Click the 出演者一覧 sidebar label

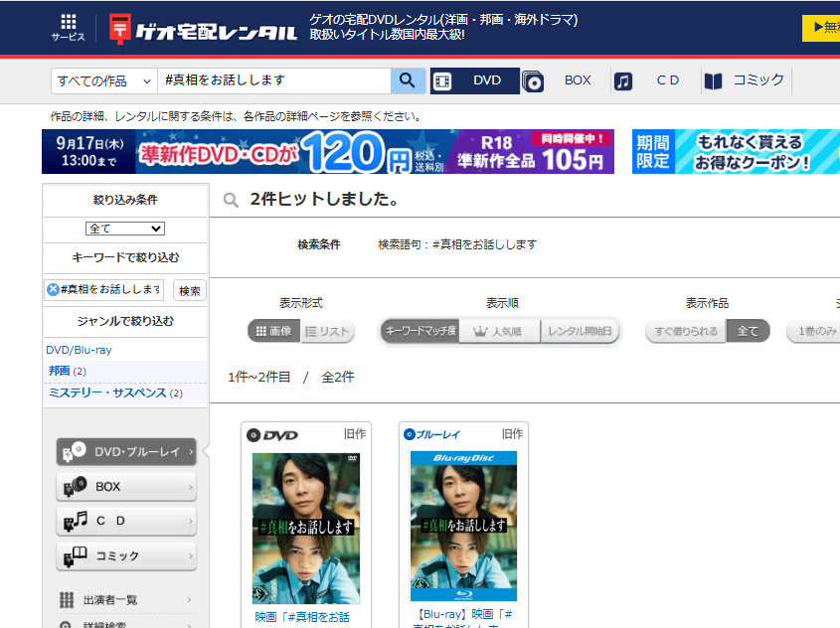(x=110, y=600)
